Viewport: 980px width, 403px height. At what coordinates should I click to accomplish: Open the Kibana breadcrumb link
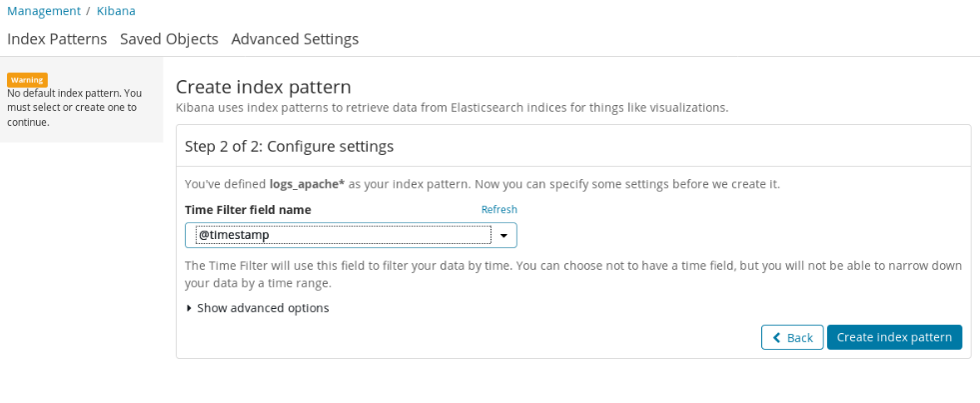click(x=116, y=11)
